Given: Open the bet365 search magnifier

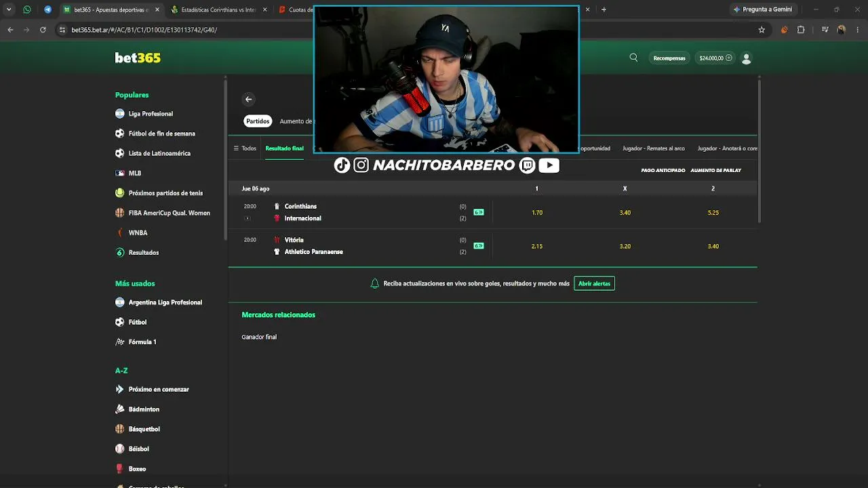Looking at the screenshot, I should point(633,58).
